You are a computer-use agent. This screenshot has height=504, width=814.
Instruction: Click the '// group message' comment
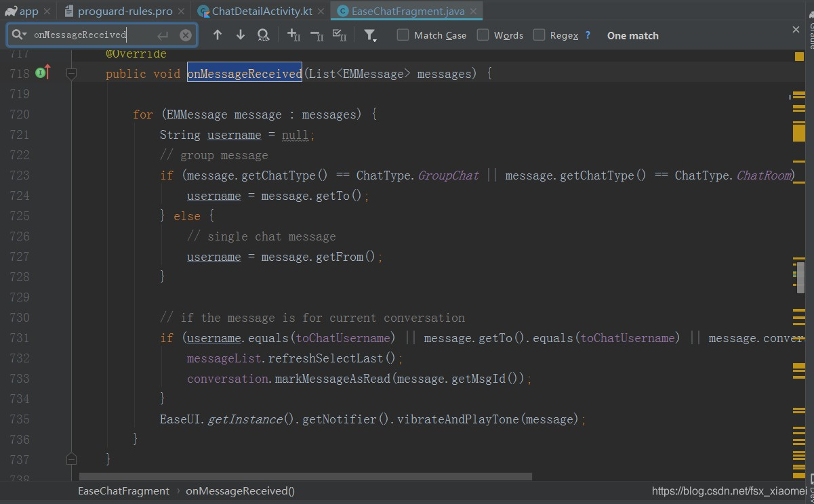pyautogui.click(x=214, y=155)
